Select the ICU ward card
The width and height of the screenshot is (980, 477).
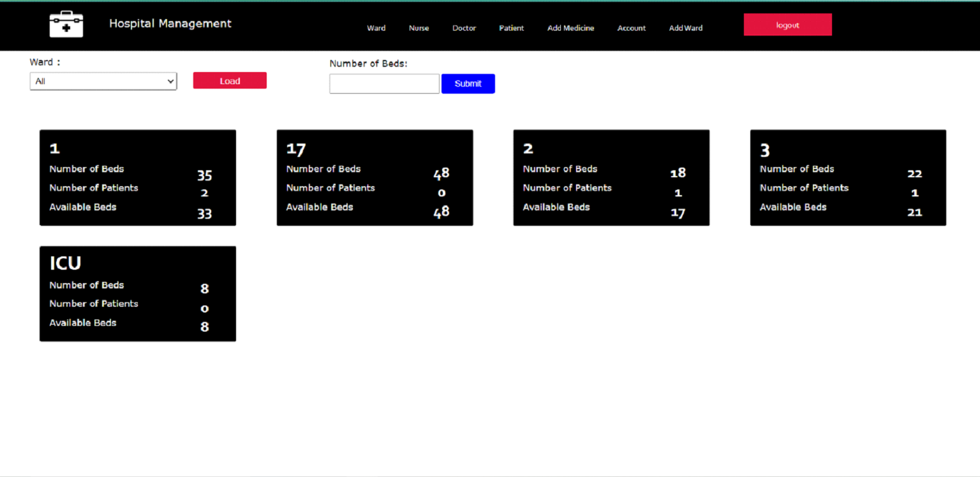pos(137,293)
